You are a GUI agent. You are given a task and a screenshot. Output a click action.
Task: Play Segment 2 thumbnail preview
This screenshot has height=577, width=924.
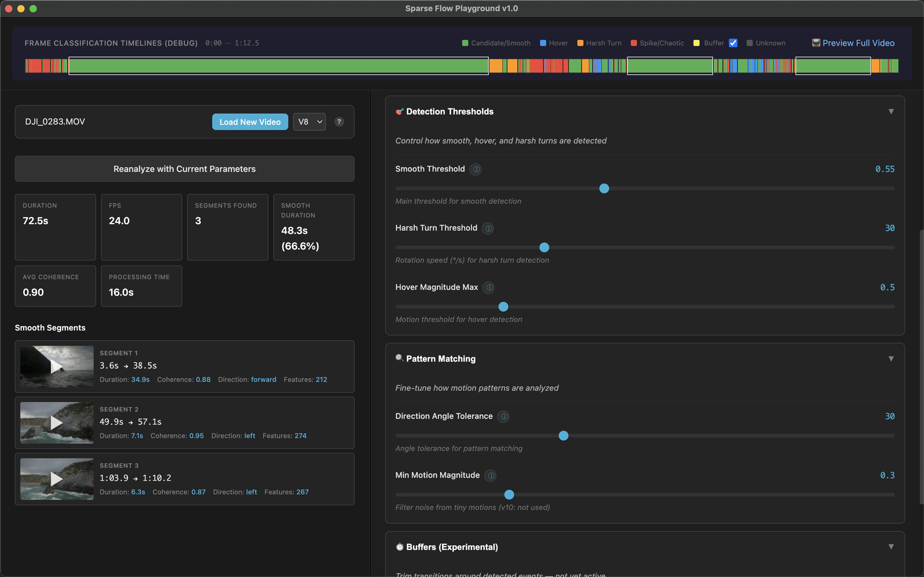point(56,423)
